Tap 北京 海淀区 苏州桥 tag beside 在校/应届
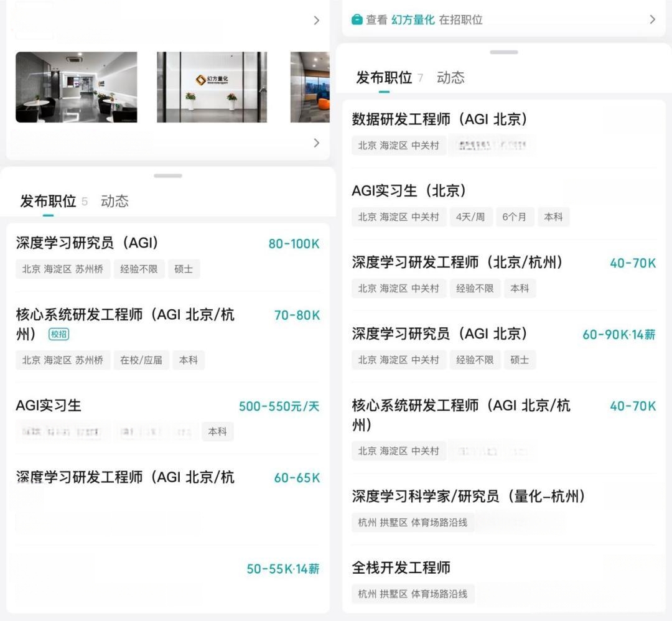Screen dimensions: 672x621 coord(63,360)
